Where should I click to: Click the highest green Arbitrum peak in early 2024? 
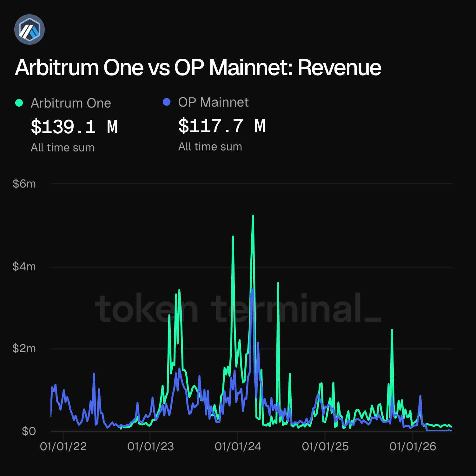[x=253, y=216]
